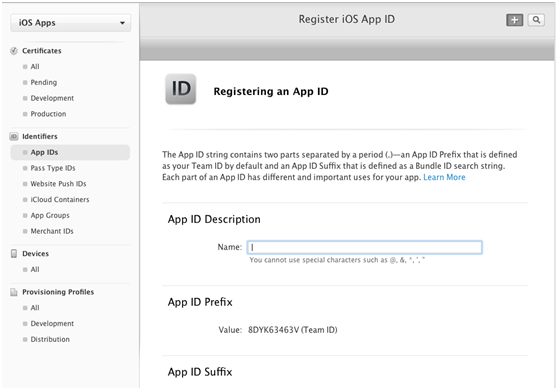558x390 pixels.
Task: Click the Provisioning Profiles document icon
Action: point(14,292)
